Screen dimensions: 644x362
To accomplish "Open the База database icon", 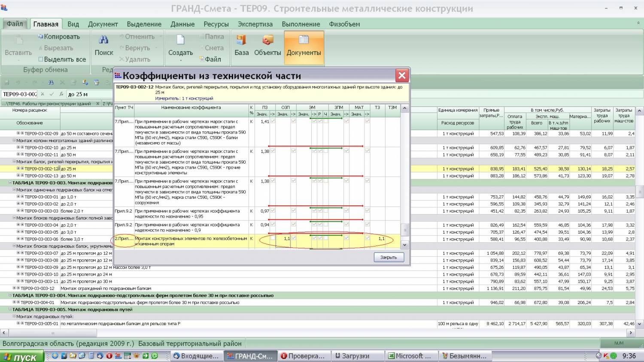I will click(x=241, y=40).
